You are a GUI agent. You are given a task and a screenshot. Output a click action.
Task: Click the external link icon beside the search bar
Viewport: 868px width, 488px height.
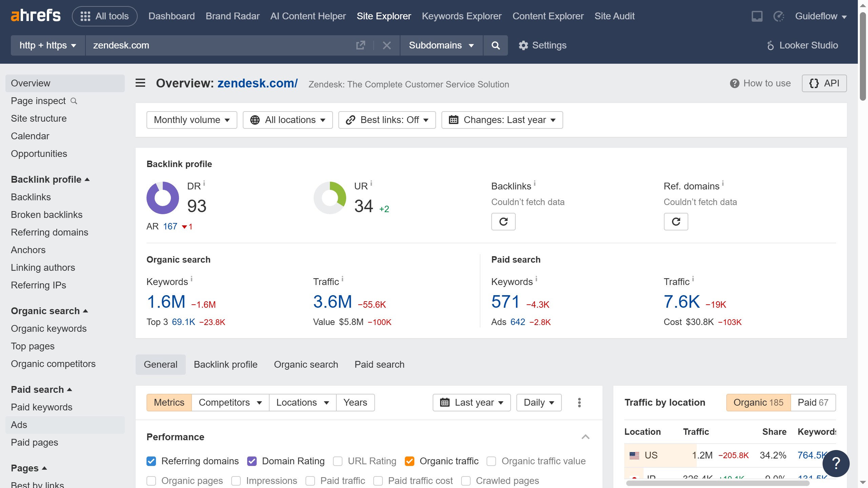360,45
